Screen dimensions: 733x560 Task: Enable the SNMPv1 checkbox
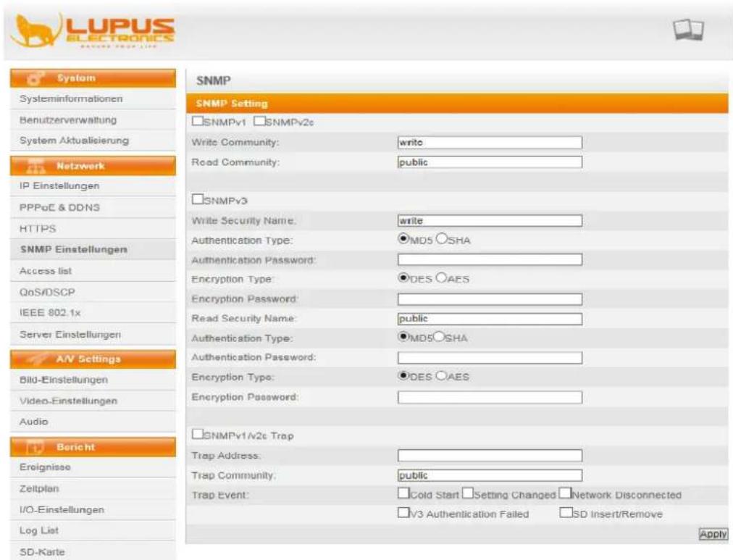pos(197,121)
